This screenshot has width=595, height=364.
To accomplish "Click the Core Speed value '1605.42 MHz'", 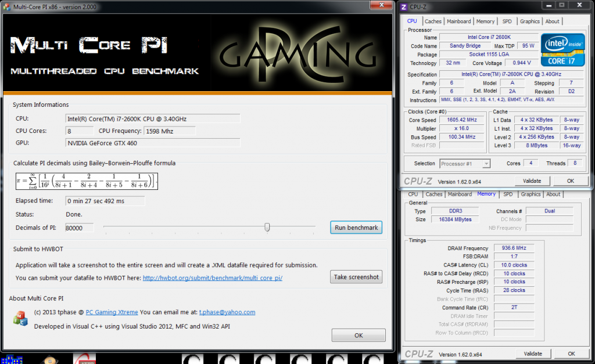I will pos(462,120).
